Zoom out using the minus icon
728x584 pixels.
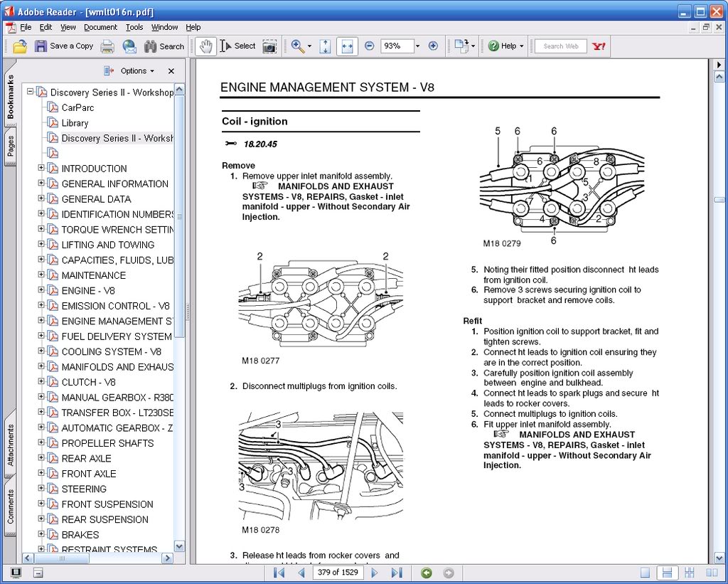pyautogui.click(x=369, y=46)
